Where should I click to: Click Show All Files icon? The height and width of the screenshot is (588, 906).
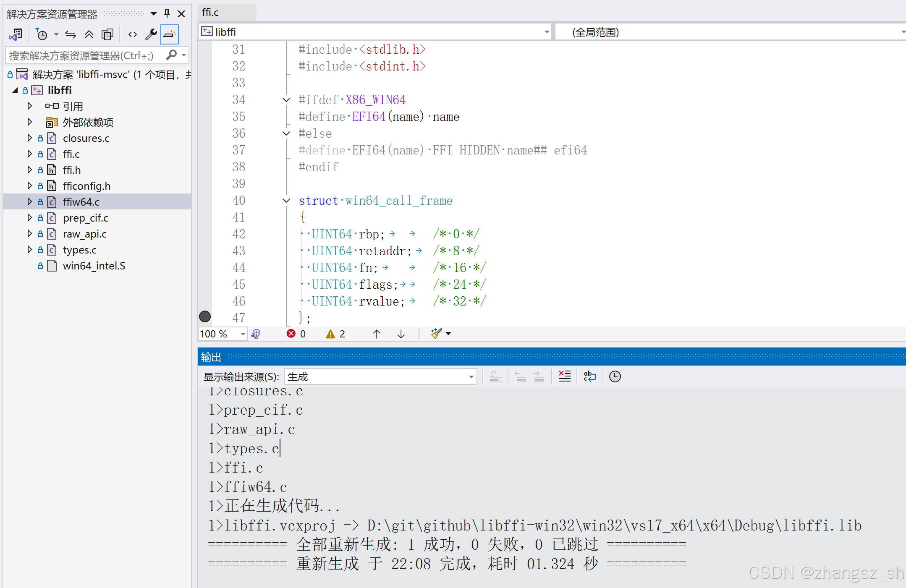(107, 35)
